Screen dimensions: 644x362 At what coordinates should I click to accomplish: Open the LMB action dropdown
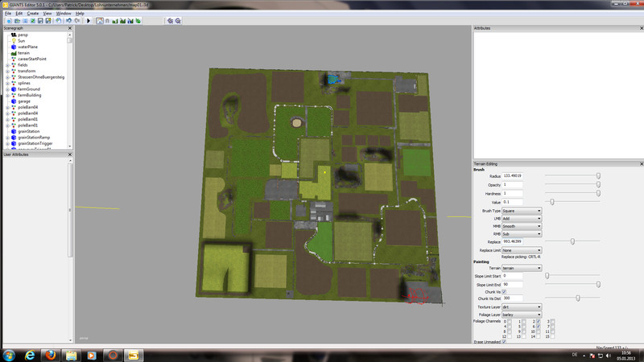[522, 219]
